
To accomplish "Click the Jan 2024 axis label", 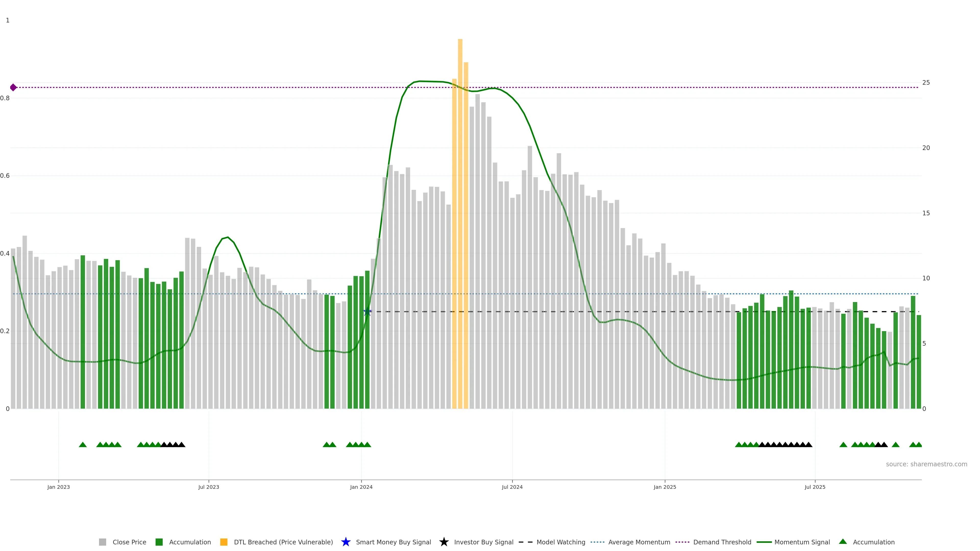I will coord(361,487).
